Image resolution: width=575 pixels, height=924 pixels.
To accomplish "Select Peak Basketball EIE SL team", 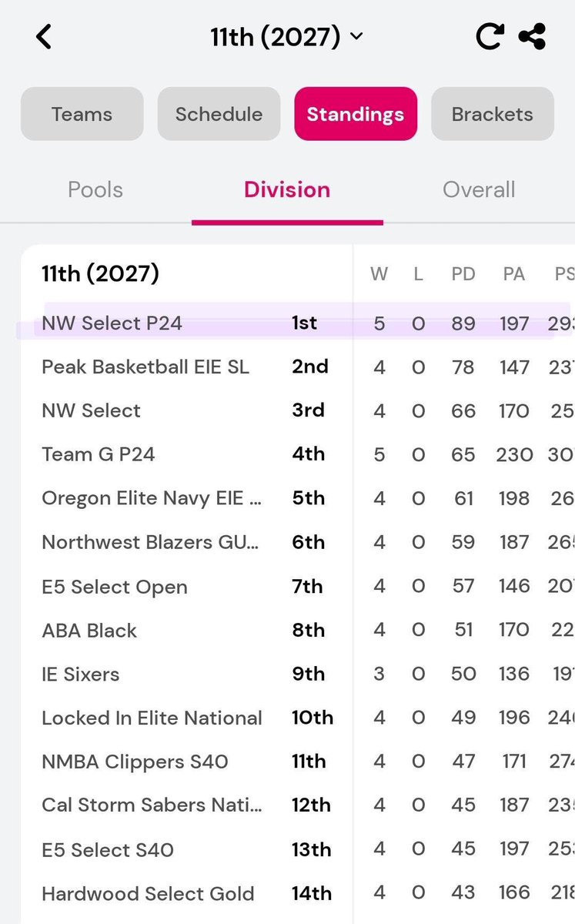I will click(298, 367).
